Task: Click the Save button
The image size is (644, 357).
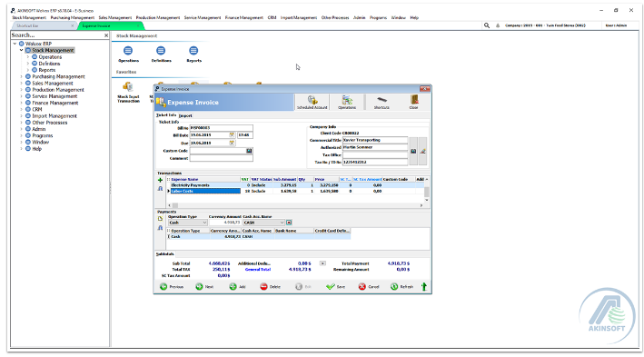Action: pos(335,287)
